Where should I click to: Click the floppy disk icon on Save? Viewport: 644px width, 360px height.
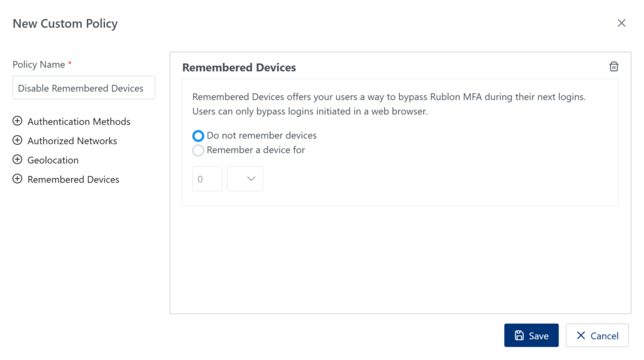pos(519,335)
